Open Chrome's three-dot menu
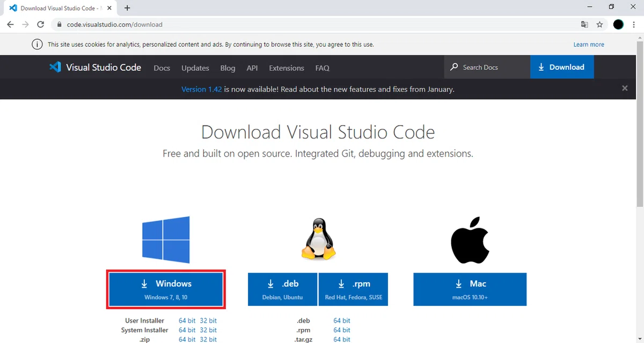 pos(634,25)
